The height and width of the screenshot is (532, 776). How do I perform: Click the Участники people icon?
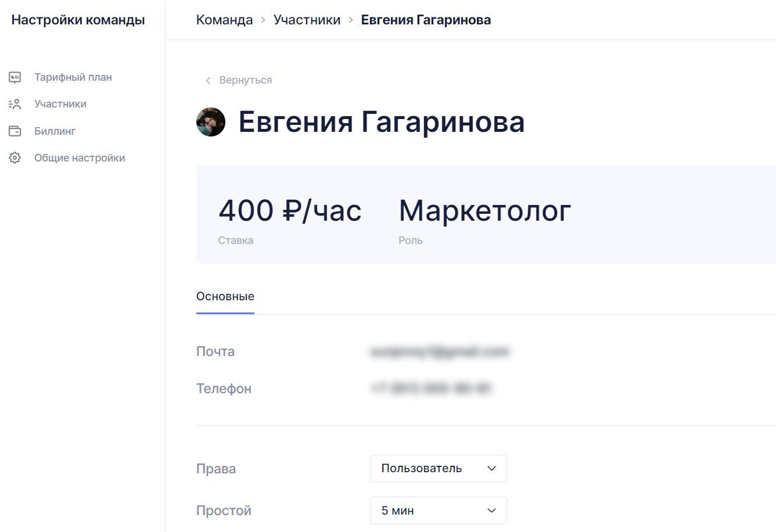15,104
